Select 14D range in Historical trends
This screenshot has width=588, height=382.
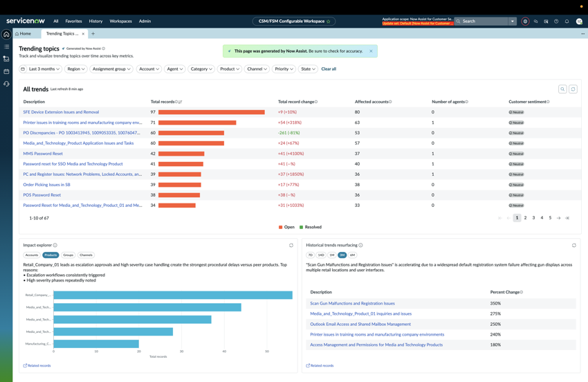coord(321,255)
